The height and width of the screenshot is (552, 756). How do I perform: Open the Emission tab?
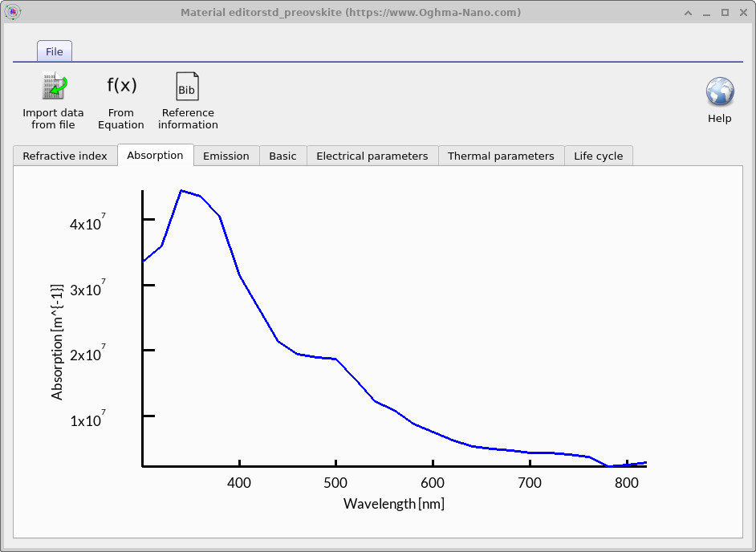[226, 156]
